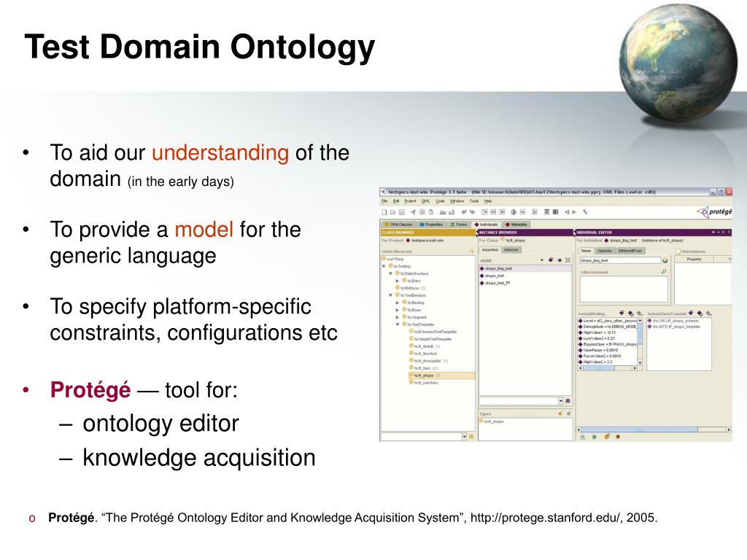The image size is (747, 560).
Task: Collapse the ts:DataStructure tree node
Action: (391, 274)
